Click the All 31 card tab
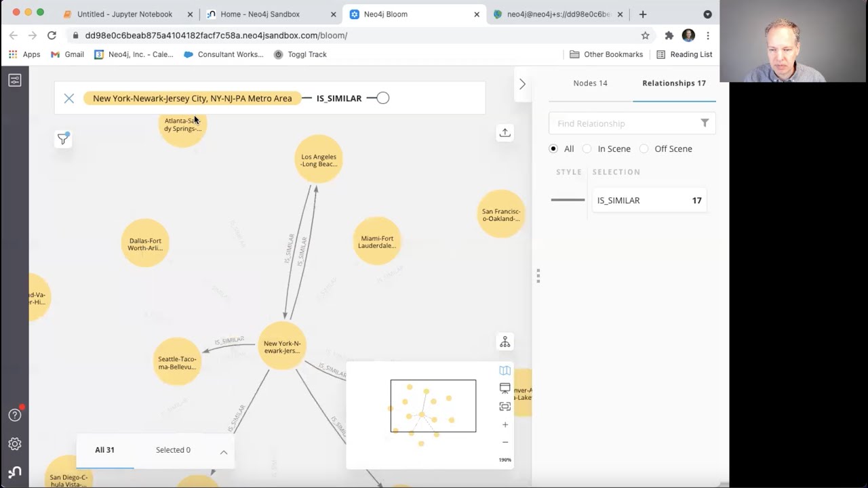The width and height of the screenshot is (868, 488). coord(104,450)
